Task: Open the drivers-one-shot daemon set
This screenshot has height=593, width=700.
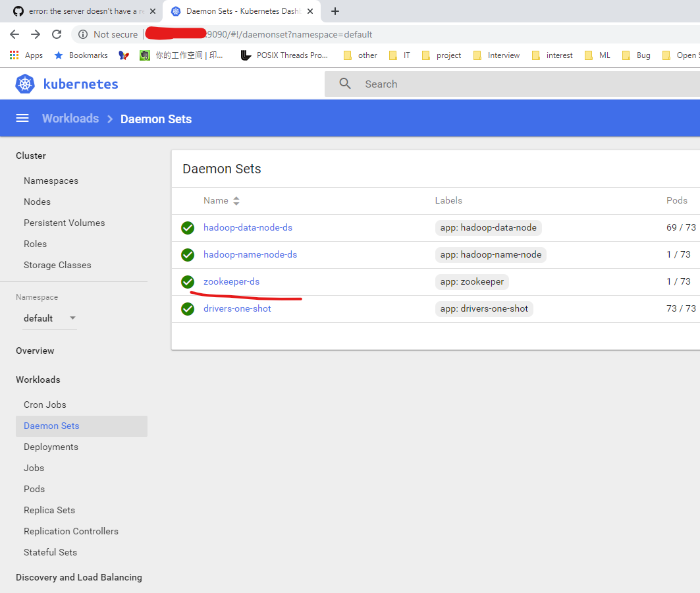Action: [237, 308]
